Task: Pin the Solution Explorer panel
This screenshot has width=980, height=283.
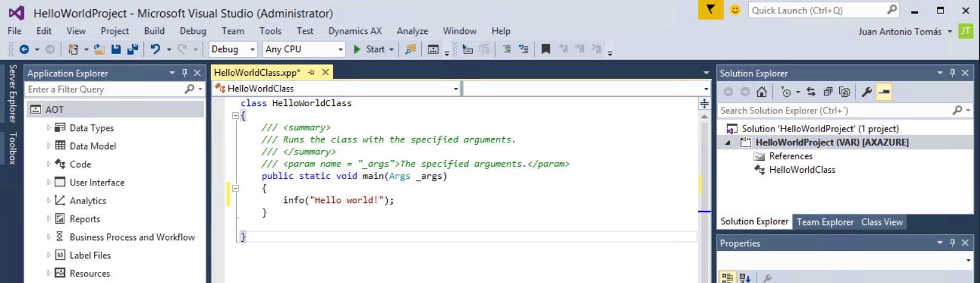Action: click(952, 73)
